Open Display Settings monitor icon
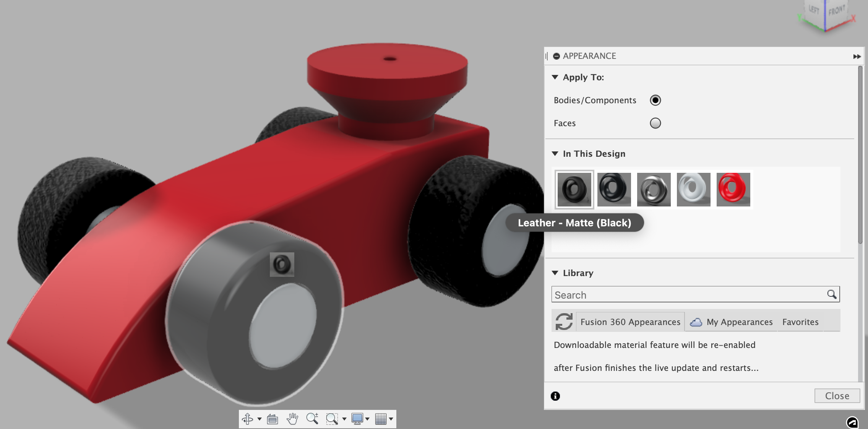Viewport: 868px width, 429px height. [357, 419]
